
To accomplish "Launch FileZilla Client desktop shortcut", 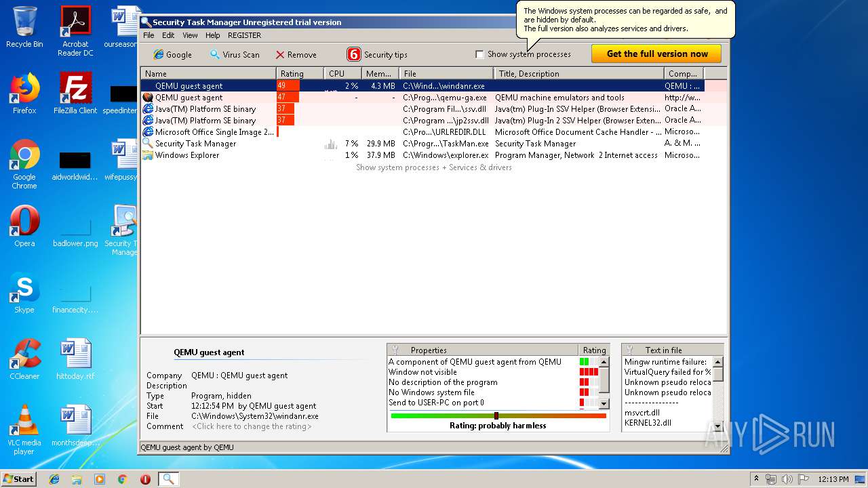I will tap(75, 94).
